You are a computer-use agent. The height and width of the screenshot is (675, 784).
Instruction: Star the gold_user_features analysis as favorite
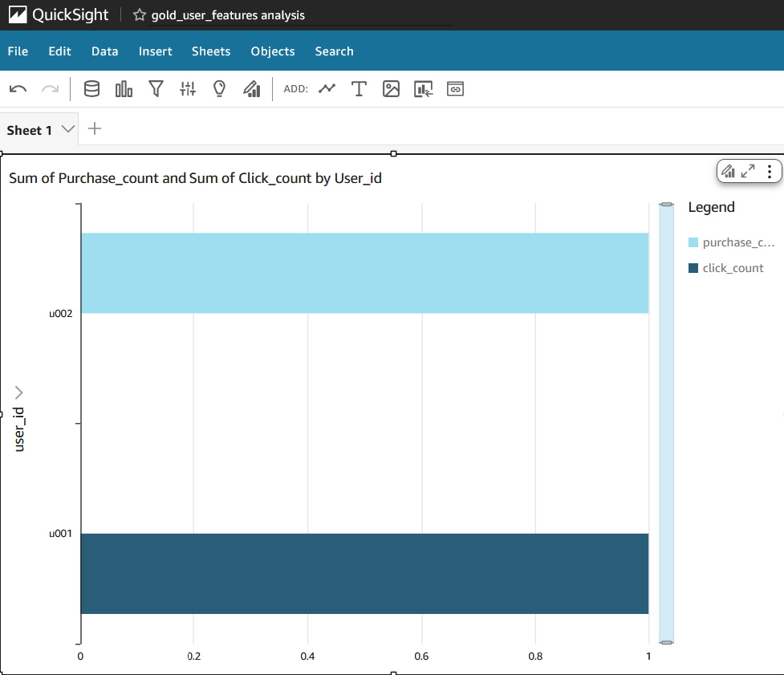click(140, 15)
